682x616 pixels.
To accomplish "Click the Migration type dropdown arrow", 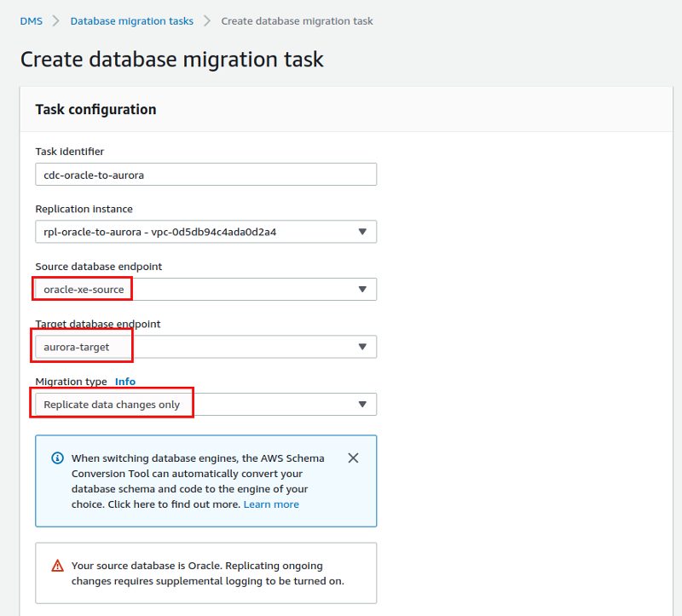I will point(362,405).
